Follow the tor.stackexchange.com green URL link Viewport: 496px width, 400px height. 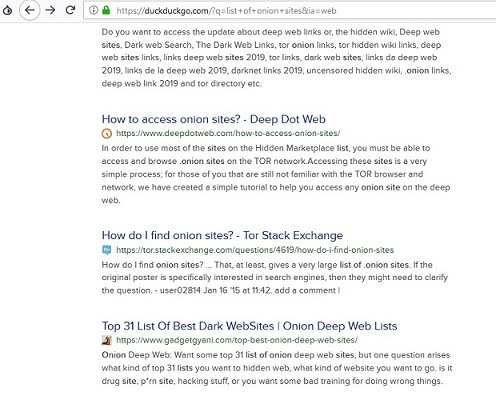click(x=255, y=250)
